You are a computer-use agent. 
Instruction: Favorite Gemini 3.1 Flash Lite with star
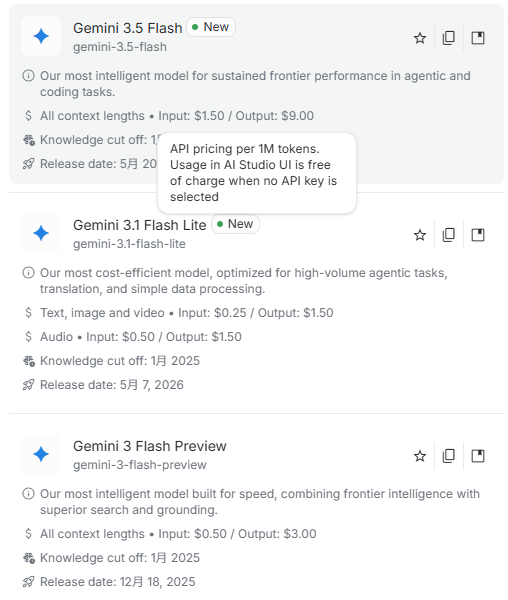(420, 235)
